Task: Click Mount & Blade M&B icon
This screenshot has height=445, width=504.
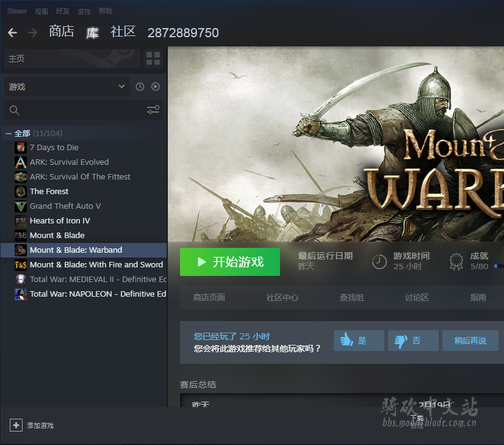Action: [21, 236]
